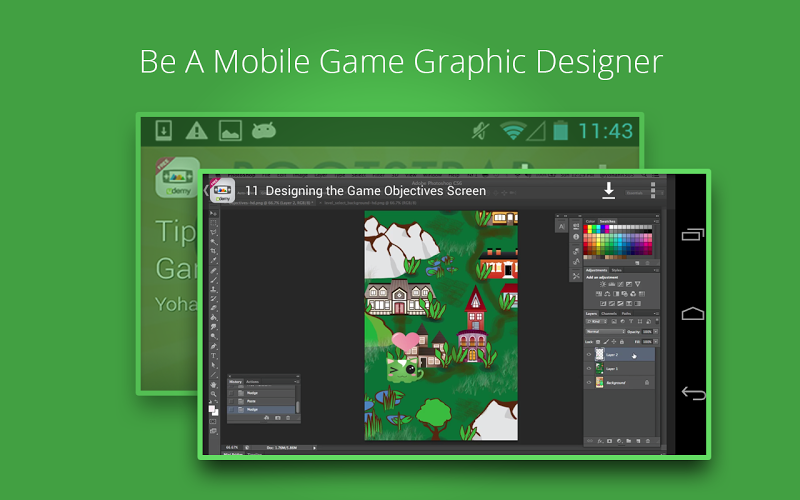Click delete layer trash icon in Layers panel
The width and height of the screenshot is (800, 500).
pyautogui.click(x=647, y=440)
